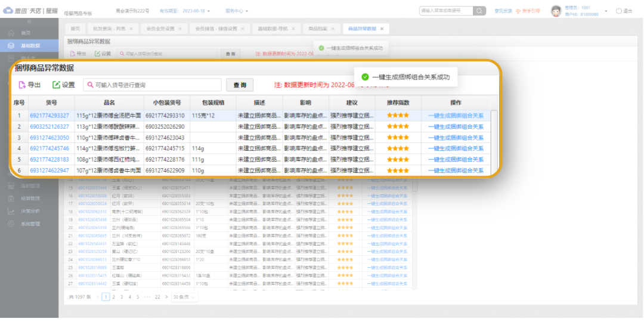Close the 商品异常数据 tab

click(x=382, y=29)
